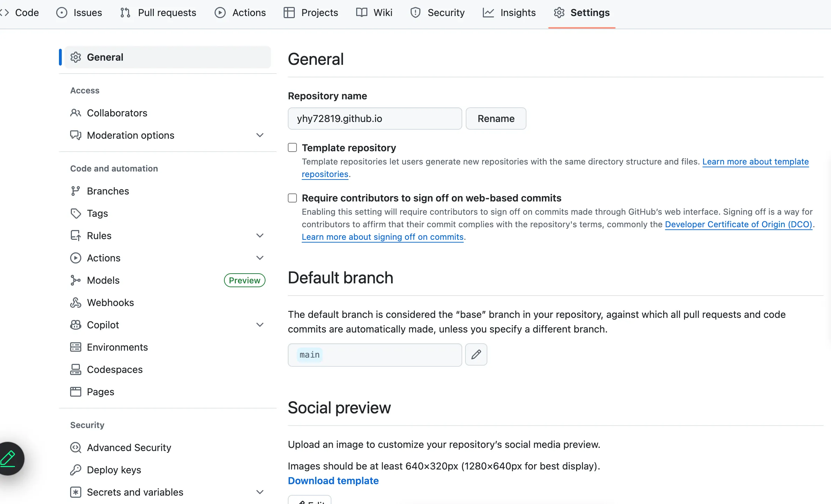Screen dimensions: 831x504
Task: Open Developer Certificate of Origin (DCO) link
Action: (739, 224)
